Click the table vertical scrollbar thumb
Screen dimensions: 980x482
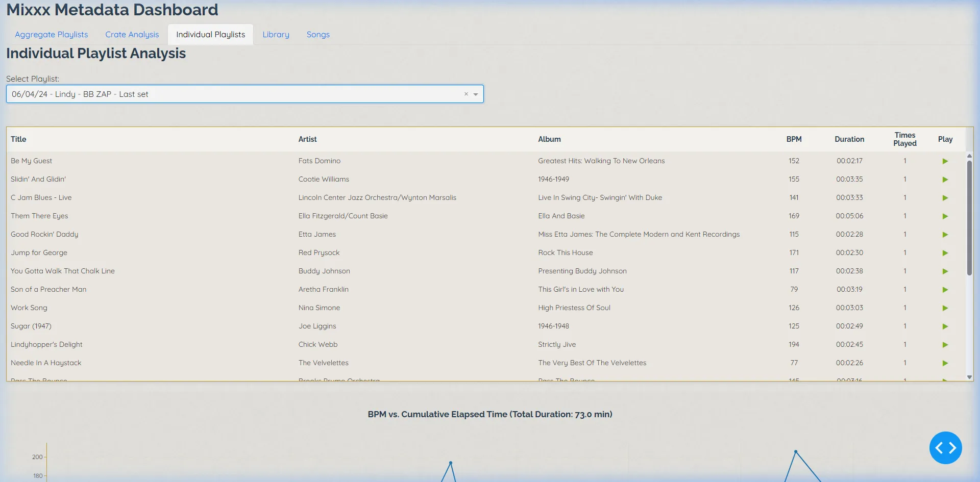coord(969,218)
